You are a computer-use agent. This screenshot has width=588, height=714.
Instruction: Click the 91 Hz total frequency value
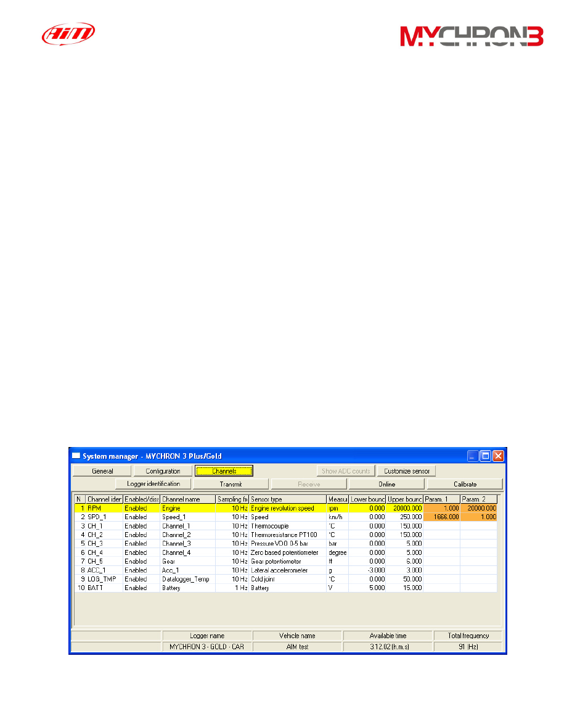point(468,647)
